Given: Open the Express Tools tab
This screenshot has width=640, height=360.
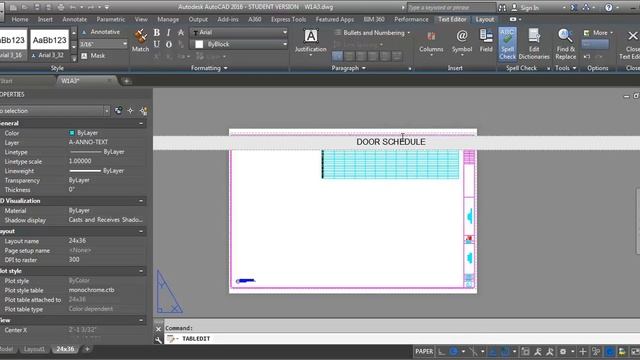Looking at the screenshot, I should click(x=288, y=19).
